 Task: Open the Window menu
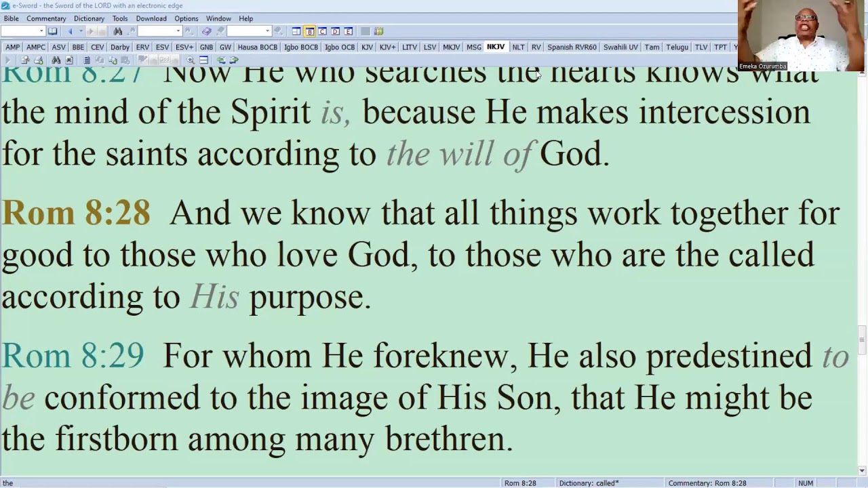pyautogui.click(x=218, y=18)
